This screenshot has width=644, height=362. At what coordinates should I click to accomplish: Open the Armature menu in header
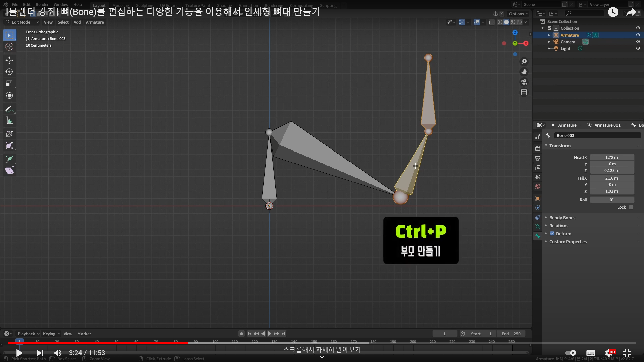95,22
